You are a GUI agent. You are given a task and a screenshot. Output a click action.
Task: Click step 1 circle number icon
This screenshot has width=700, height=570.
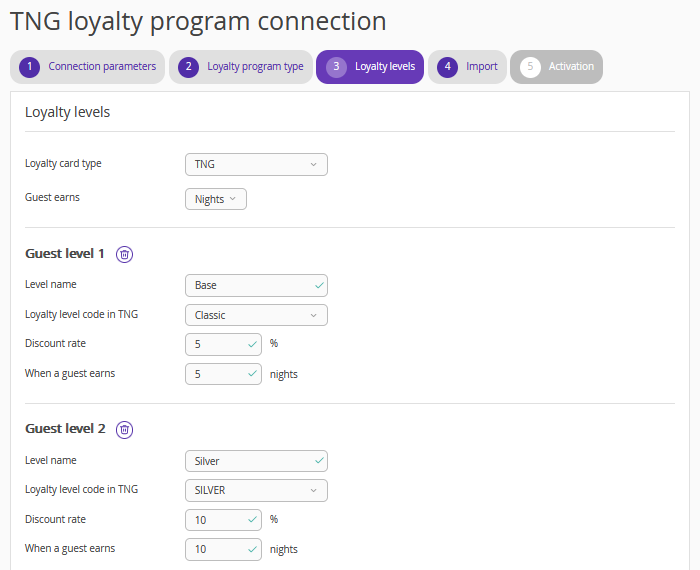pos(30,67)
